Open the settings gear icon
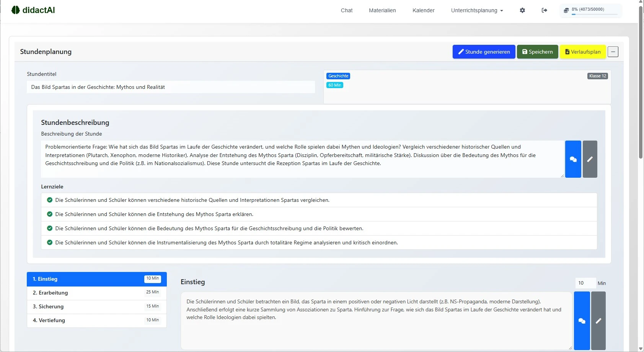644x352 pixels. 522,10
